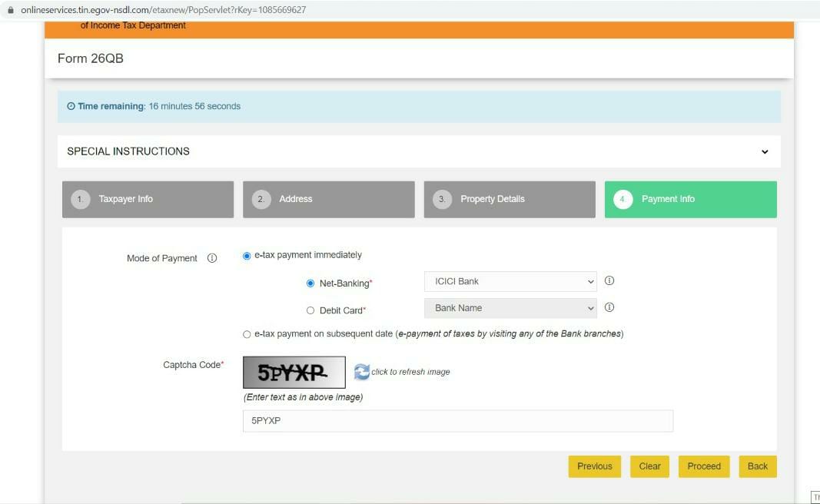Screen dimensions: 820x504
Task: Choose the Net-Banking radio button
Action: [x=310, y=283]
